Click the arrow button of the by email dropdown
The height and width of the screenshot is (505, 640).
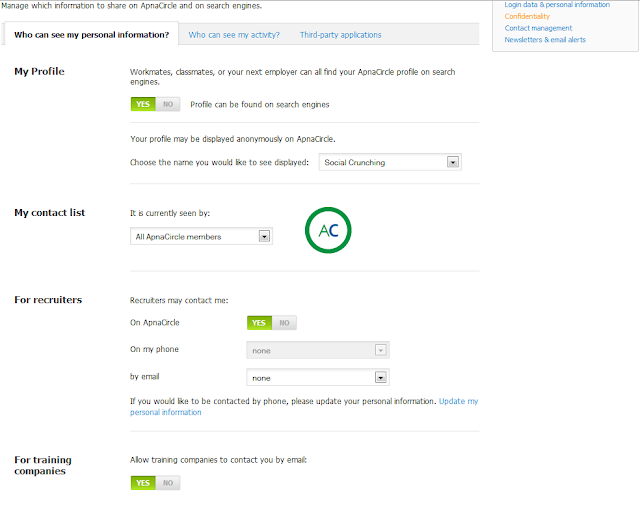380,378
